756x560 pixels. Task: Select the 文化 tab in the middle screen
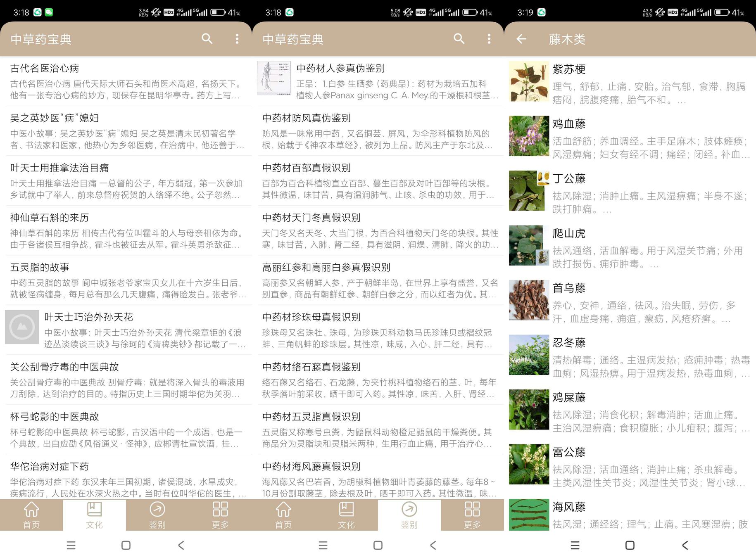coord(346,515)
